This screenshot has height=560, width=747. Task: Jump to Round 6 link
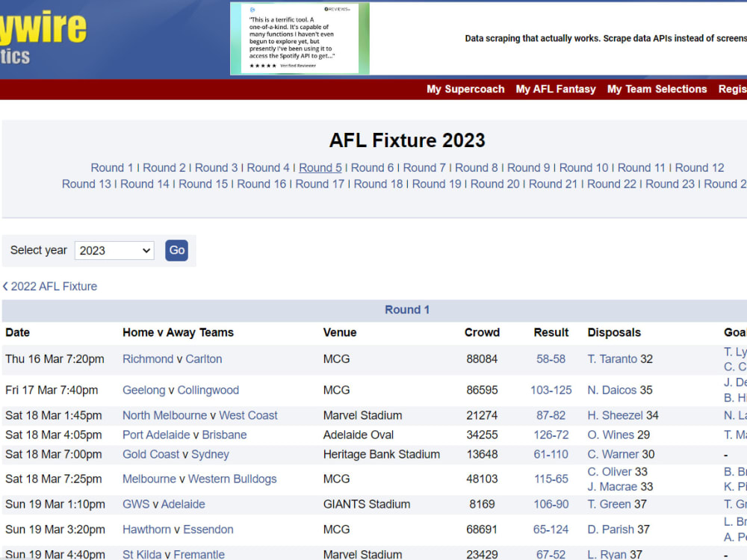click(x=373, y=167)
